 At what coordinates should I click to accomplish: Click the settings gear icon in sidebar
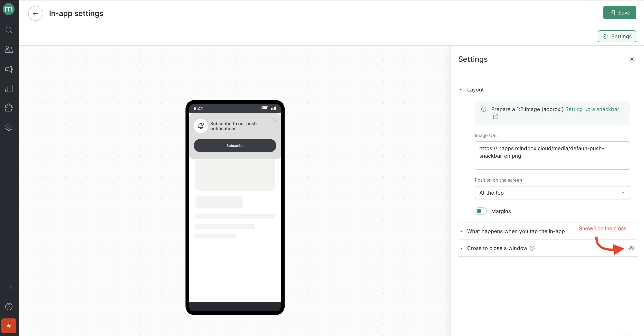point(9,127)
